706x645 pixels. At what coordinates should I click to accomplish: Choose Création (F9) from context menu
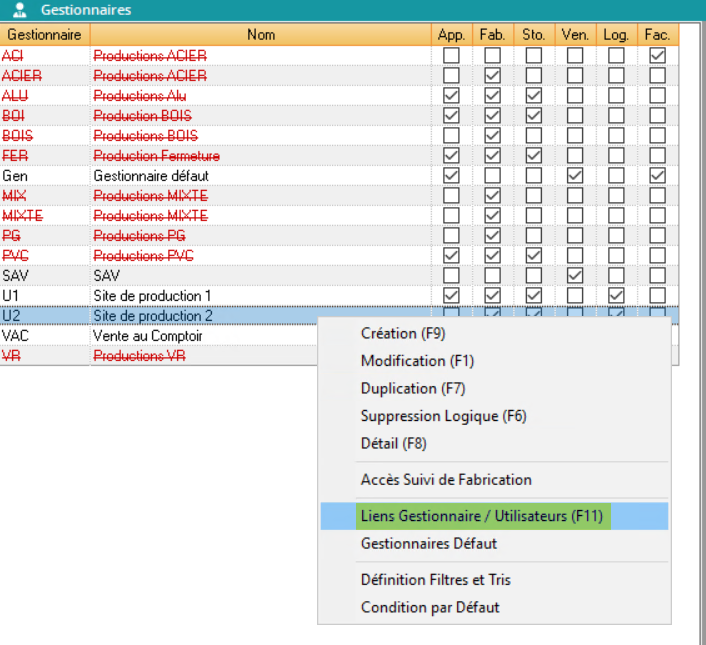click(x=403, y=333)
